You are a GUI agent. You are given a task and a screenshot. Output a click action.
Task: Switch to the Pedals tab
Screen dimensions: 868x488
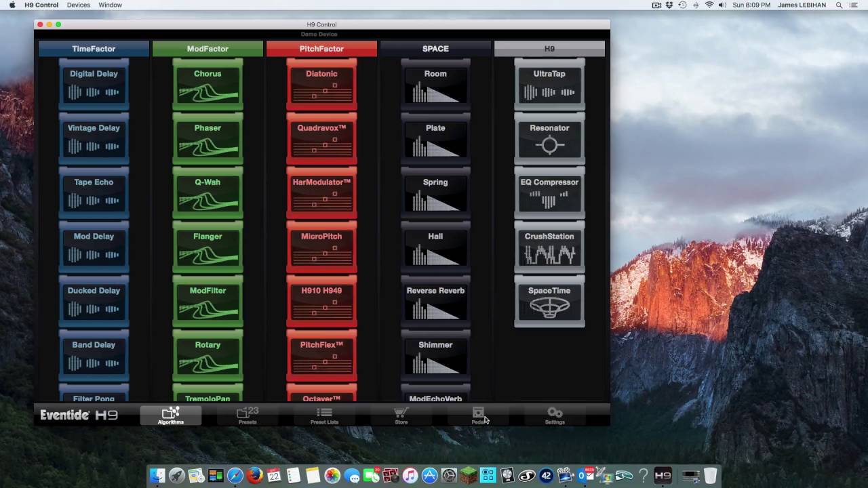click(x=478, y=415)
